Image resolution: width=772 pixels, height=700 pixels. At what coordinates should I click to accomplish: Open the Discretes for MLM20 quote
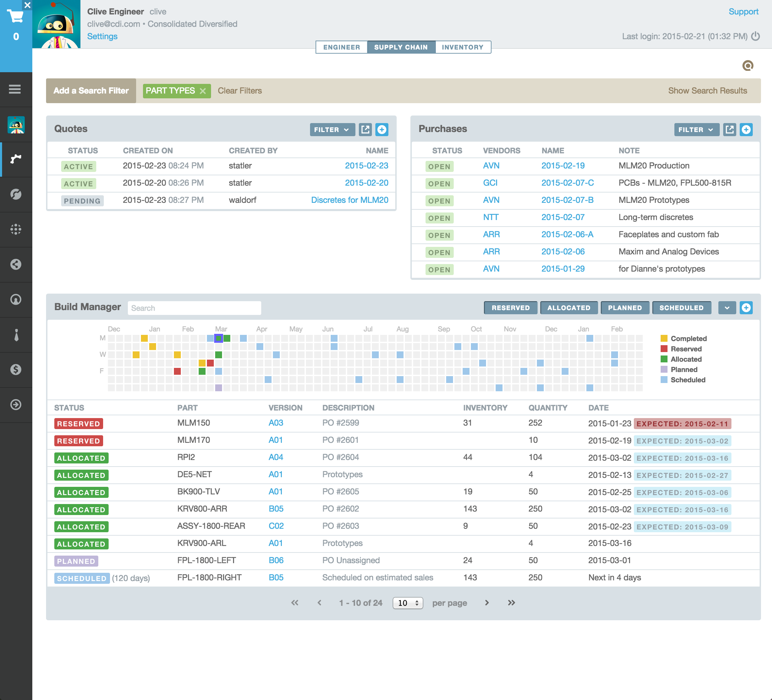click(349, 200)
